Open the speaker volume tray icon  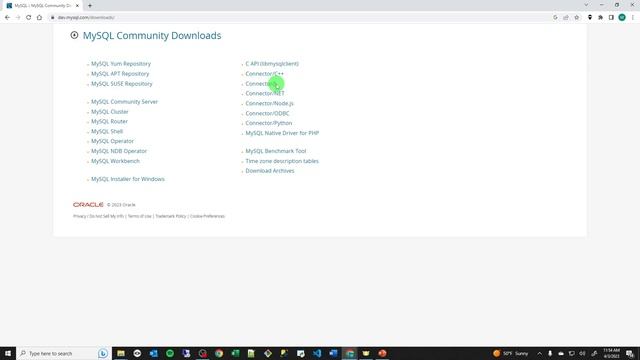pos(582,353)
